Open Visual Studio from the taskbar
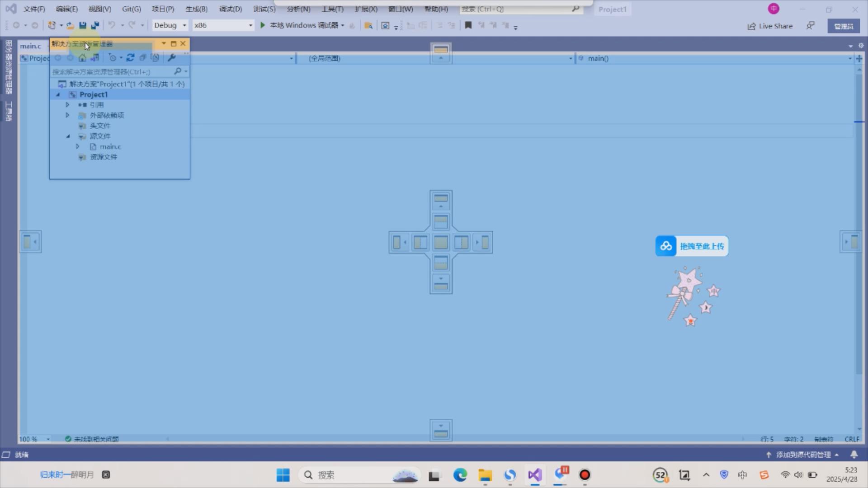Image resolution: width=868 pixels, height=488 pixels. 535,475
